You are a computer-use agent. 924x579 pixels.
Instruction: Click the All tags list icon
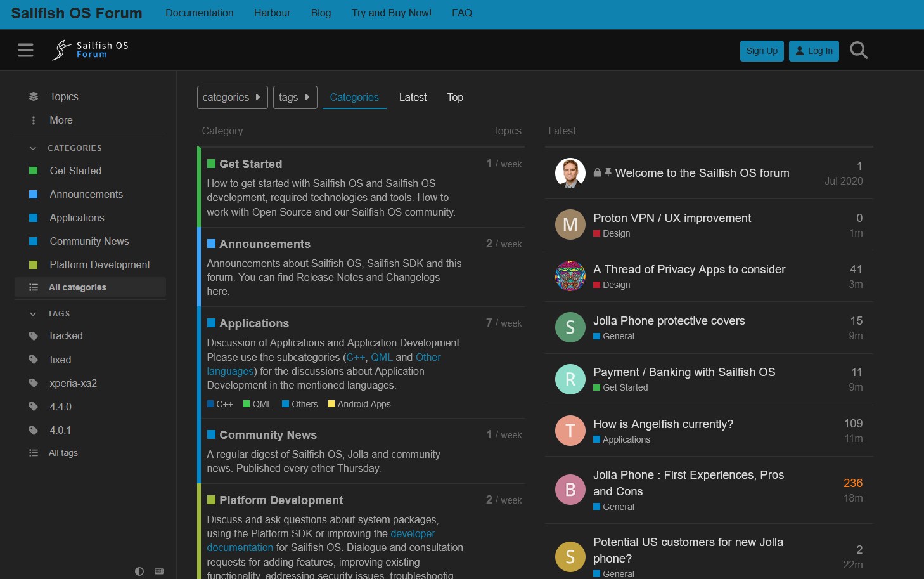[34, 453]
